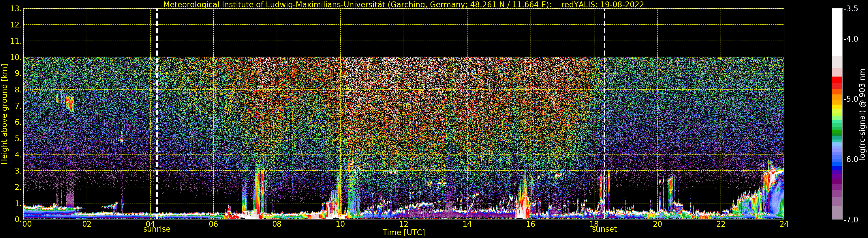Screen dimensions: 868x238
Task: Click the 'sunrise' label below the time axis
Action: coord(157,229)
